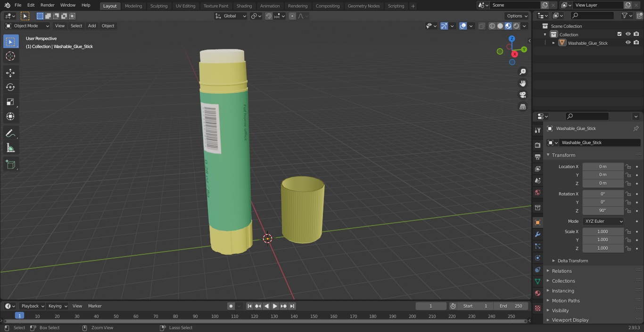Click the outliner search field

click(x=592, y=16)
